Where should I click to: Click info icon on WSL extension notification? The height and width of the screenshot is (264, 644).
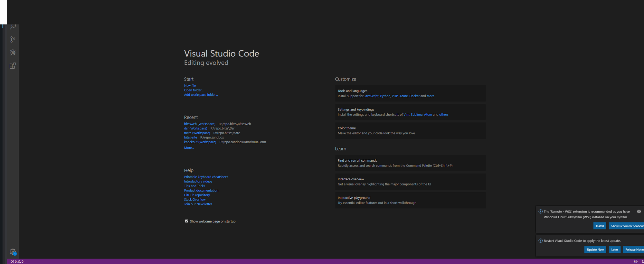[x=541, y=212]
